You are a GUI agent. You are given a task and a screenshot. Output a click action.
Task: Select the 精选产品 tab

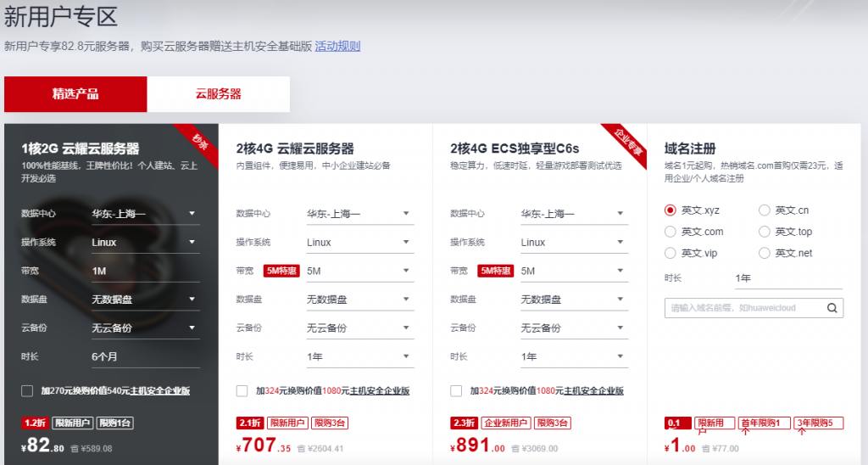(75, 94)
